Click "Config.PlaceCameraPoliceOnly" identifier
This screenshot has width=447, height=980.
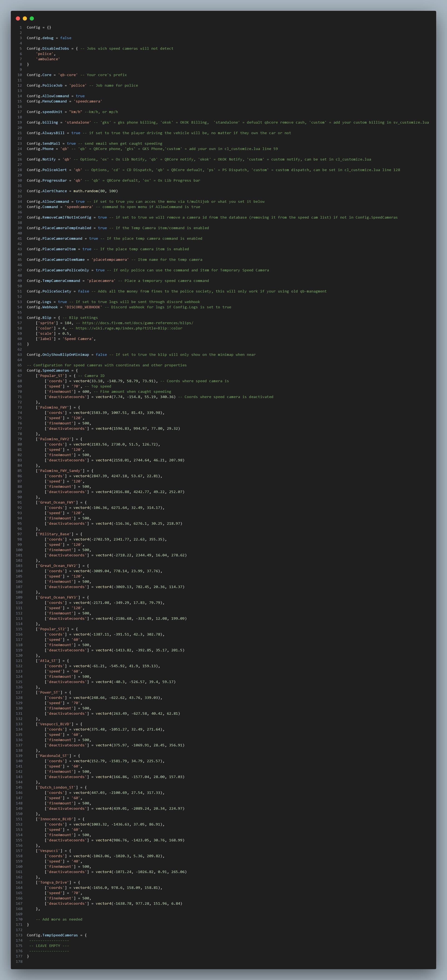(58, 270)
